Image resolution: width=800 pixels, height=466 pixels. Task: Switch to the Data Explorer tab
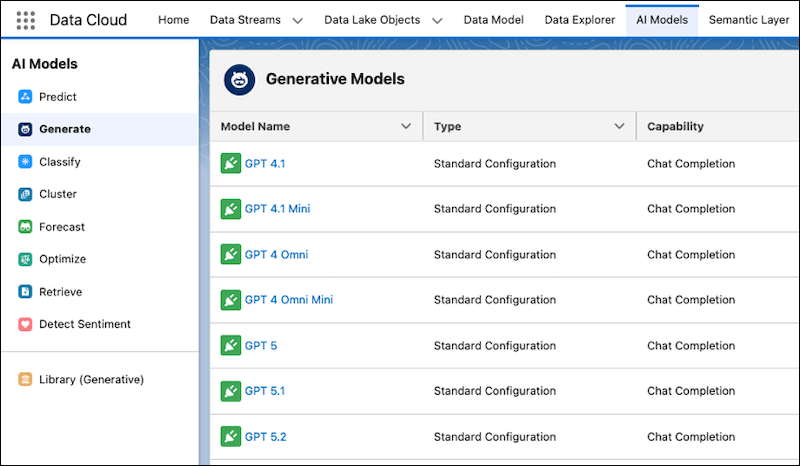pyautogui.click(x=580, y=20)
